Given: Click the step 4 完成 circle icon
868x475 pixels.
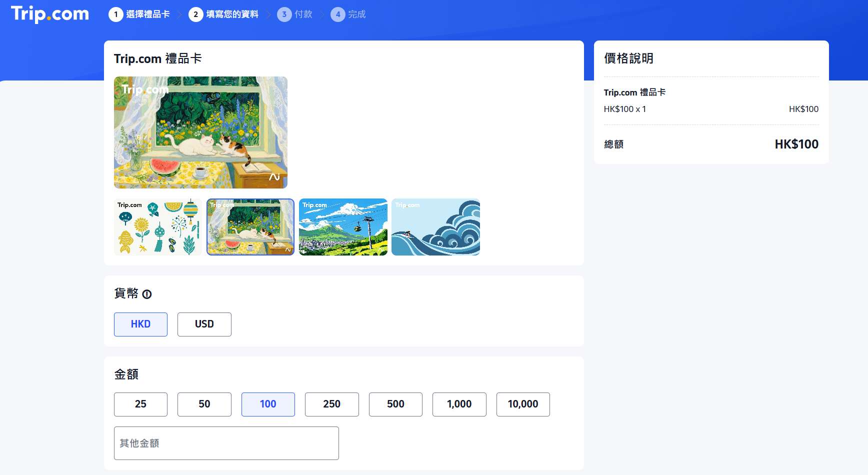Looking at the screenshot, I should (338, 14).
